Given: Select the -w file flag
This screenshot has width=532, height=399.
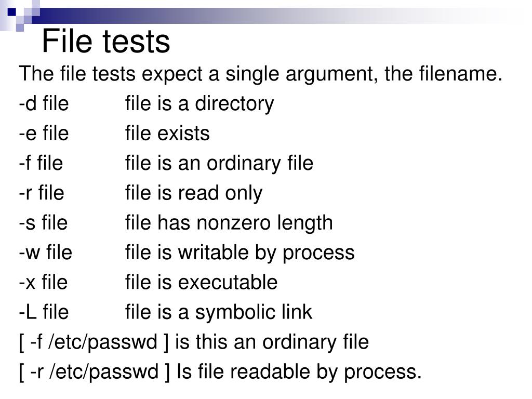Looking at the screenshot, I should tap(46, 253).
